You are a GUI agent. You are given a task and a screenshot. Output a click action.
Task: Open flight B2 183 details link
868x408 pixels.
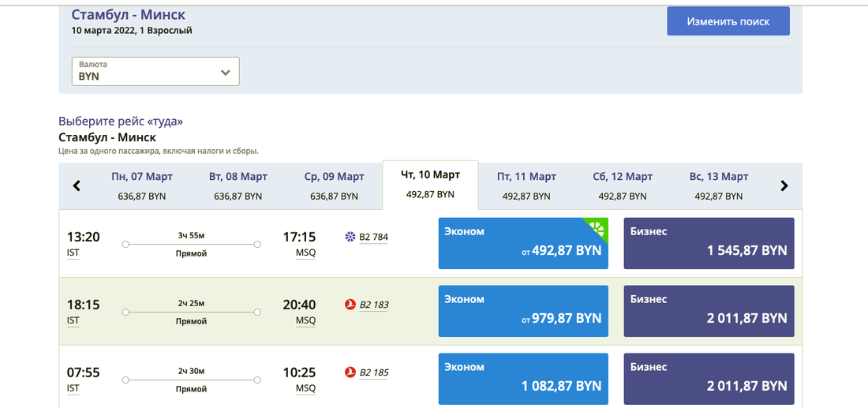click(x=373, y=305)
